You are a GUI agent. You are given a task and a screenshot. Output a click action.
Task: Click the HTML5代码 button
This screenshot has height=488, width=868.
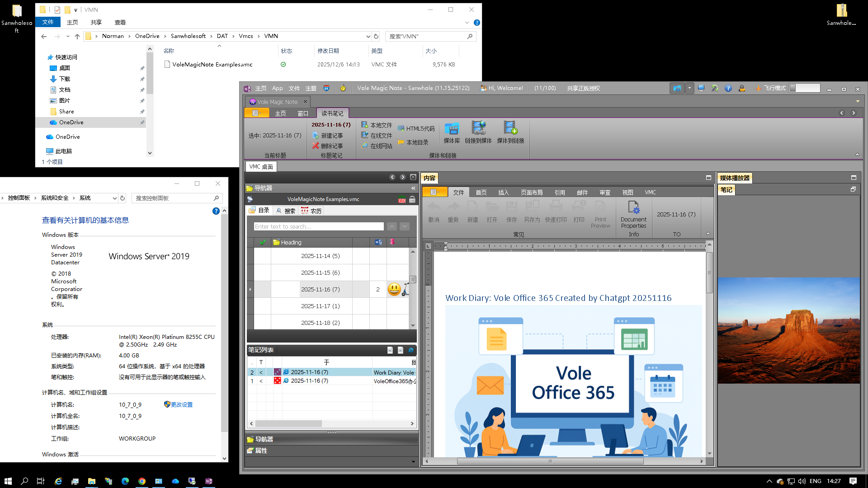click(x=416, y=129)
